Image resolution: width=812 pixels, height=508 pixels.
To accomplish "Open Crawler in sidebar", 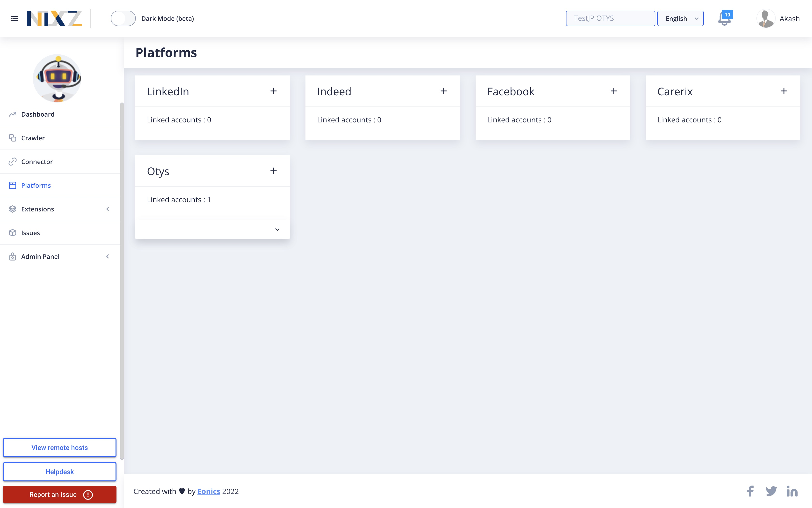I will pyautogui.click(x=60, y=138).
